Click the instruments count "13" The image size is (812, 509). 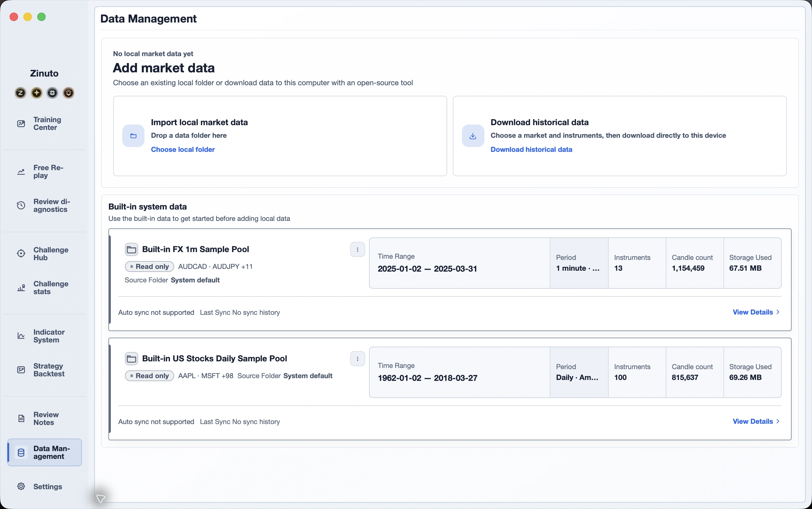(x=618, y=268)
